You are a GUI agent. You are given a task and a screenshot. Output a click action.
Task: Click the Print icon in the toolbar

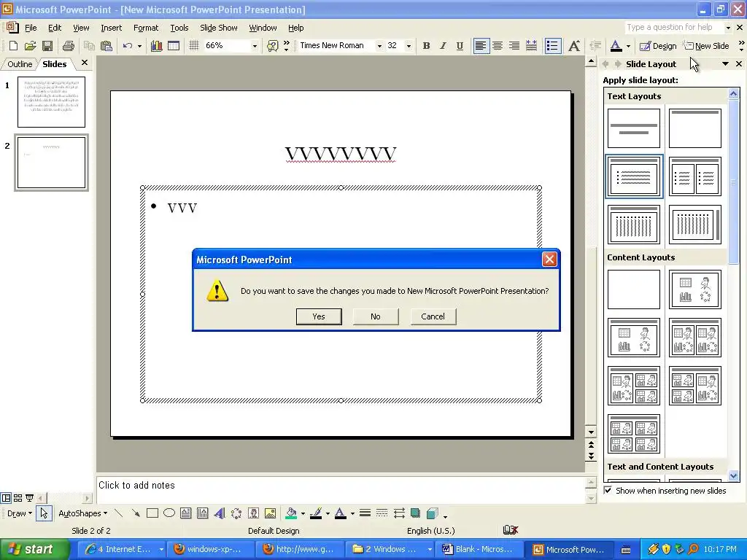[69, 46]
